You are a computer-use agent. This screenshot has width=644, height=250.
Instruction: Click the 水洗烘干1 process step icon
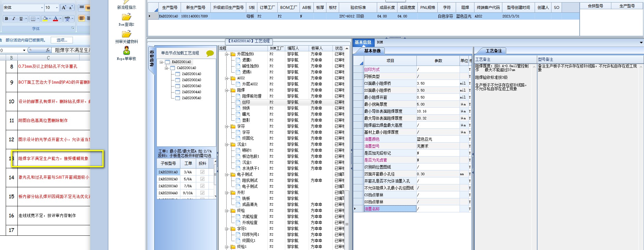coord(238,169)
